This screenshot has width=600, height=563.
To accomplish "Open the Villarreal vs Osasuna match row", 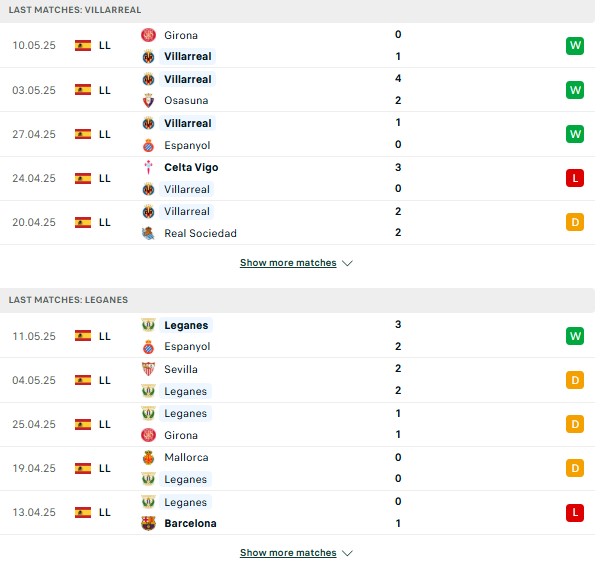I will point(297,90).
